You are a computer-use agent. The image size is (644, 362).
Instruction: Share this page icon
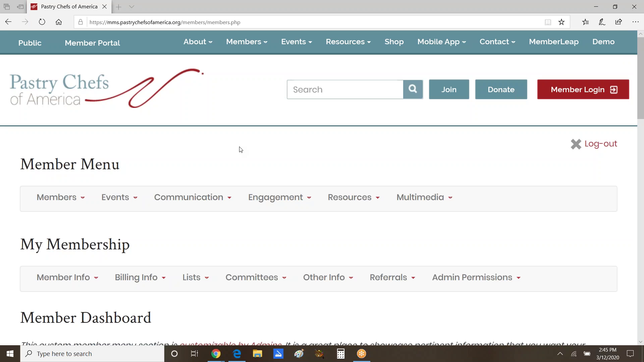pyautogui.click(x=619, y=22)
